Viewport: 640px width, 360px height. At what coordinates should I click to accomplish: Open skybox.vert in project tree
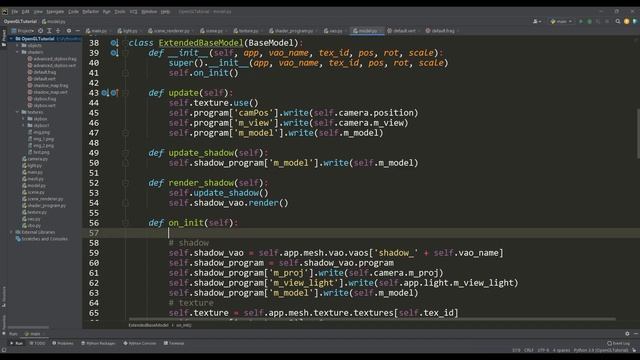[x=42, y=105]
